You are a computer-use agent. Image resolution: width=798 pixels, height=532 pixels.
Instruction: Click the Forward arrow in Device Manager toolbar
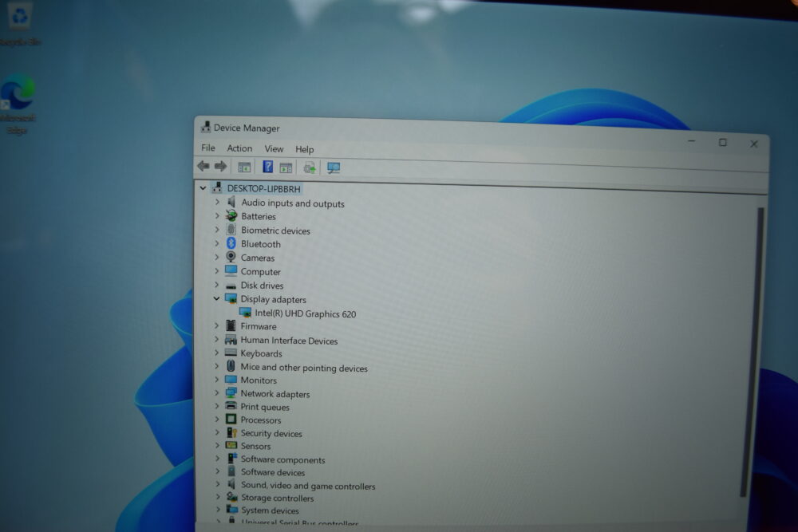pos(220,167)
